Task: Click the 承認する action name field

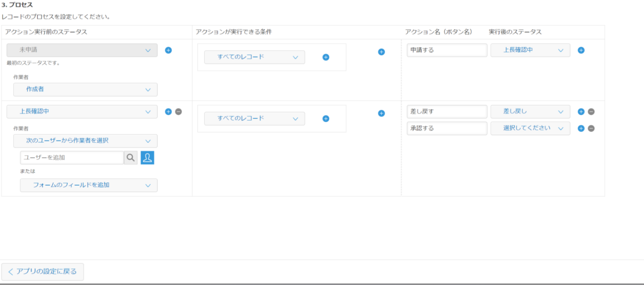Action: [x=447, y=128]
